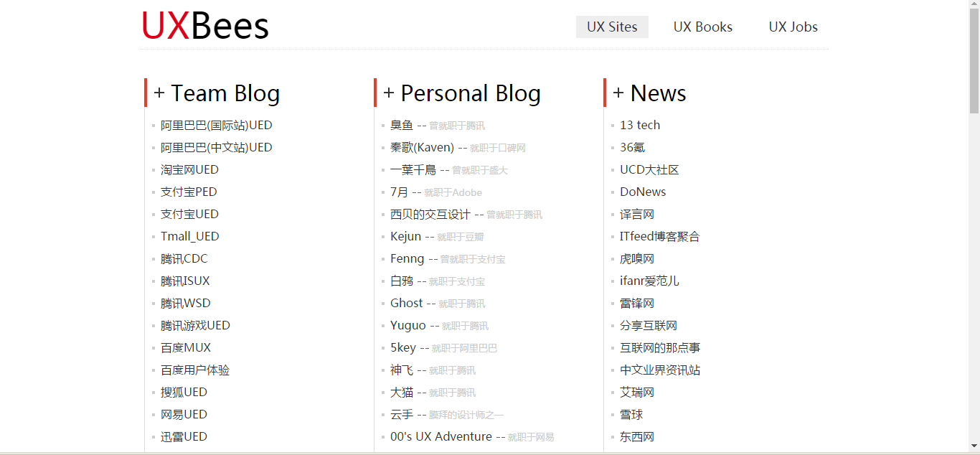Click the page's vertical scrollbar thumb
The image size is (980, 455).
[x=974, y=61]
